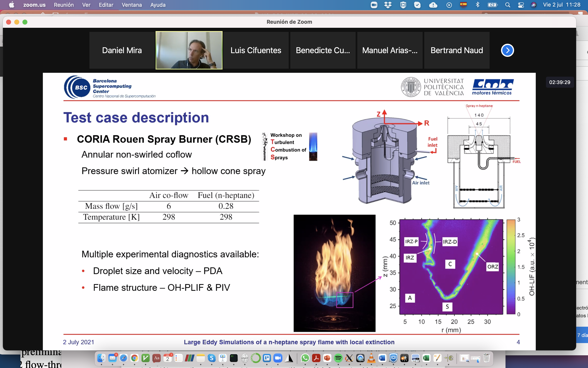The image size is (588, 368).
Task: Open the Ver menu
Action: (x=86, y=5)
